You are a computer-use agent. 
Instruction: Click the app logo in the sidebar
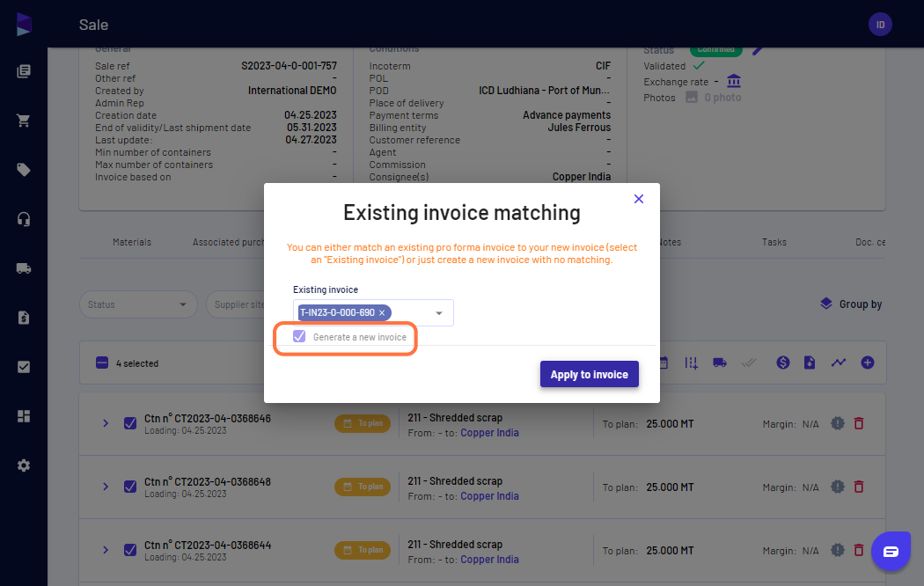[x=24, y=24]
